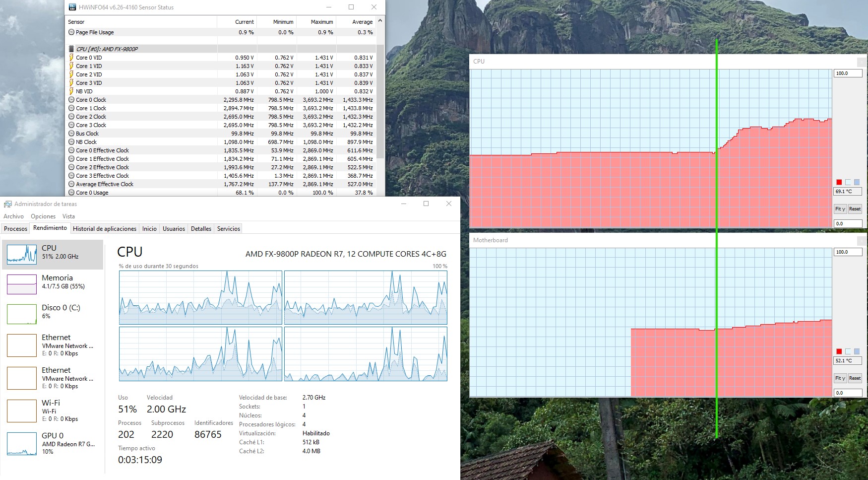Click Fit y button in Motherboard graph window
The image size is (868, 480).
(x=840, y=378)
